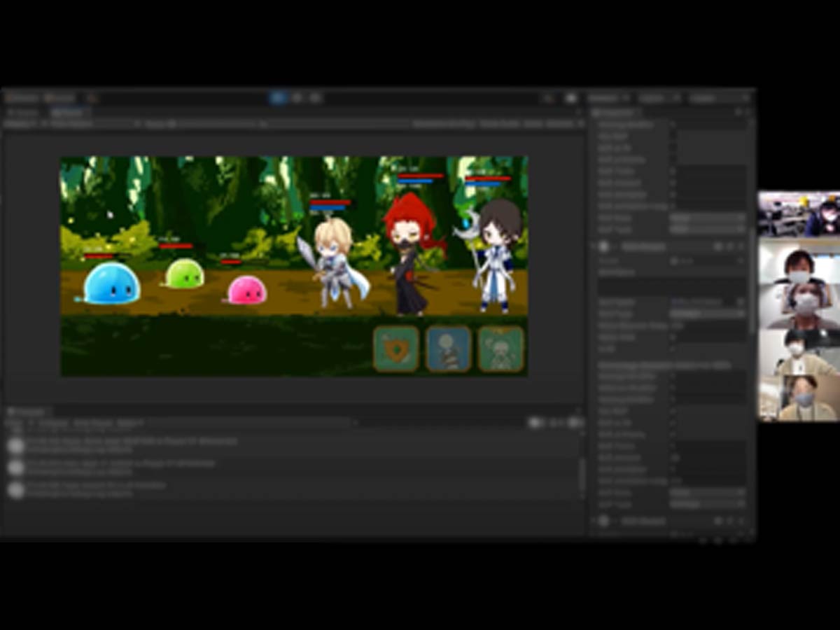Open the Game view Display dropdown
The width and height of the screenshot is (840, 630).
click(x=21, y=124)
